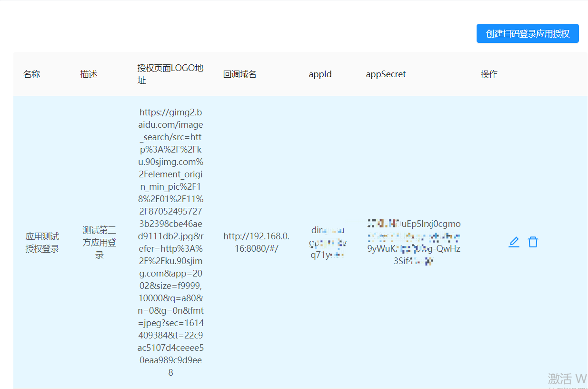The width and height of the screenshot is (588, 389).
Task: Select the description 测试第三方应用登录
Action: tap(99, 242)
